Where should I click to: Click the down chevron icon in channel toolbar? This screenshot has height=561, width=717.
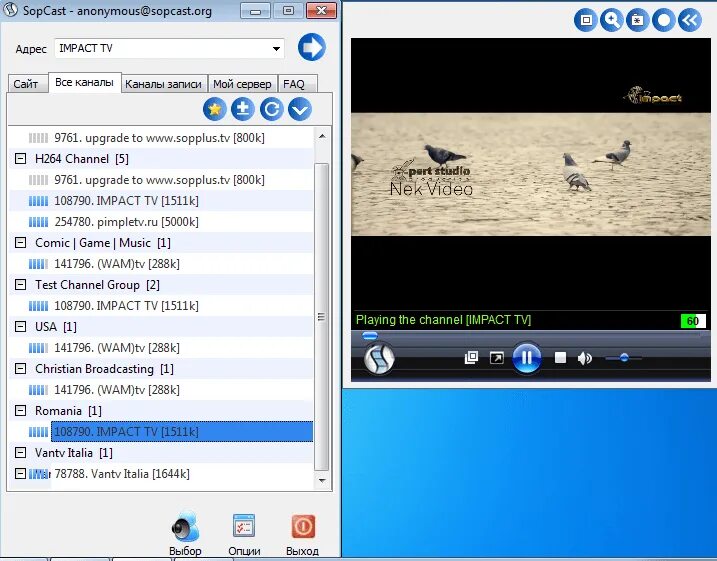[300, 109]
